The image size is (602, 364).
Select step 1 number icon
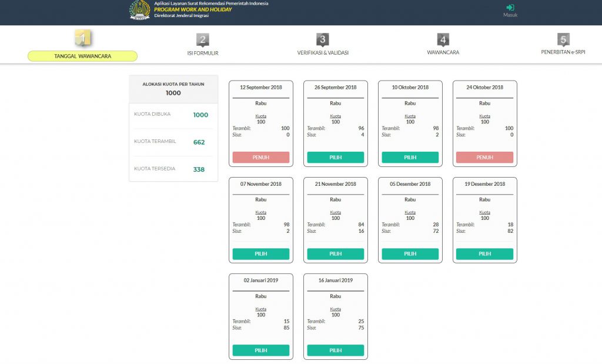tap(82, 38)
